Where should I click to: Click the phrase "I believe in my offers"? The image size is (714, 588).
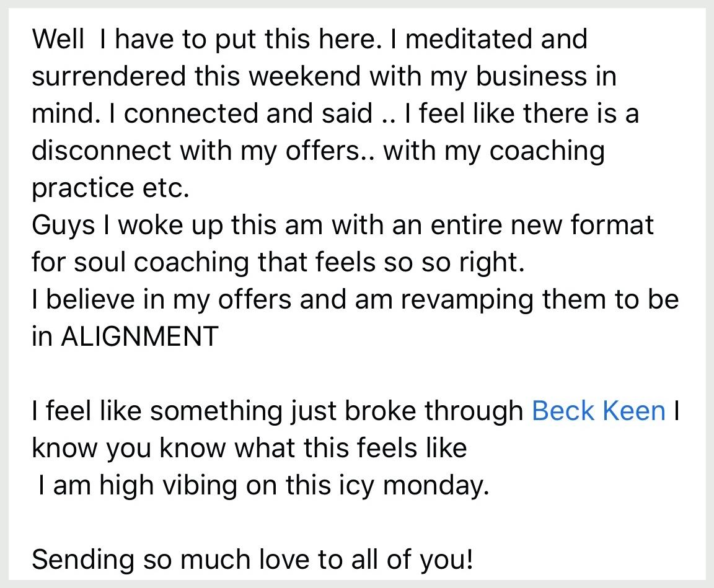coord(162,301)
